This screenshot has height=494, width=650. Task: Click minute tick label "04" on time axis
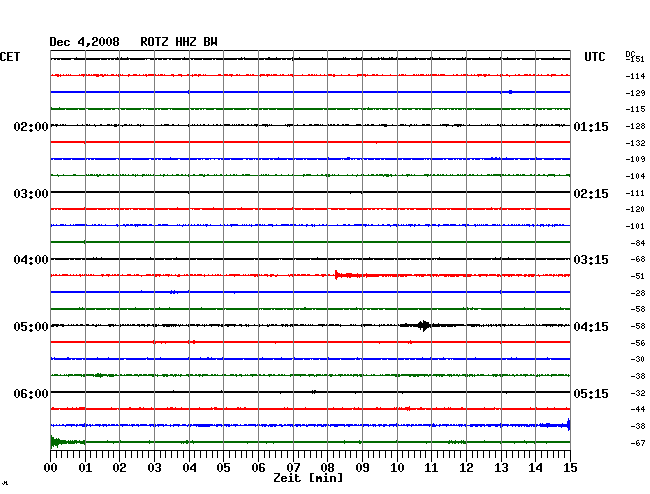click(x=189, y=467)
